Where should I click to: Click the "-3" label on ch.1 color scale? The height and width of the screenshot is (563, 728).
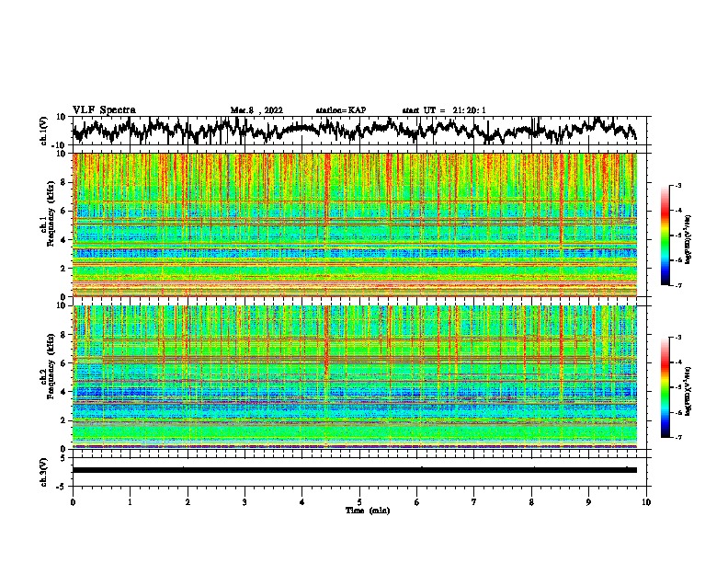click(678, 185)
